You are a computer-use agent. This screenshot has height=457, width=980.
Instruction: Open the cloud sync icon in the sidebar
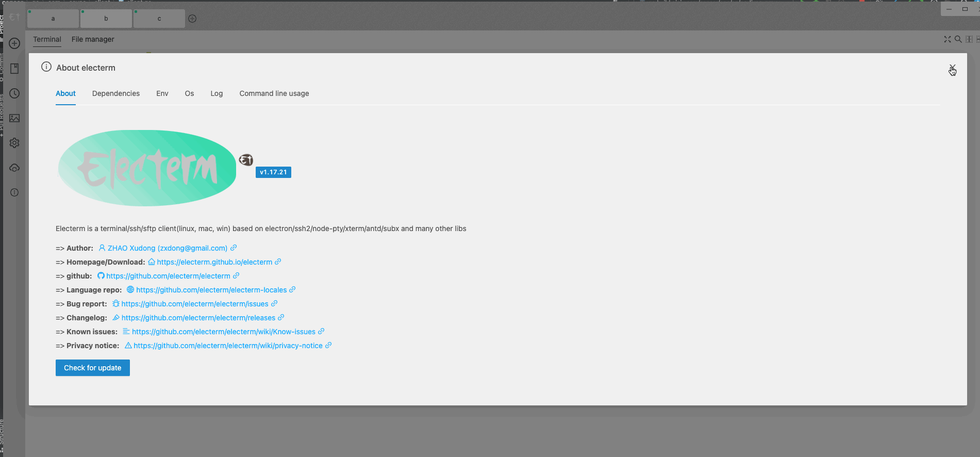pos(14,168)
